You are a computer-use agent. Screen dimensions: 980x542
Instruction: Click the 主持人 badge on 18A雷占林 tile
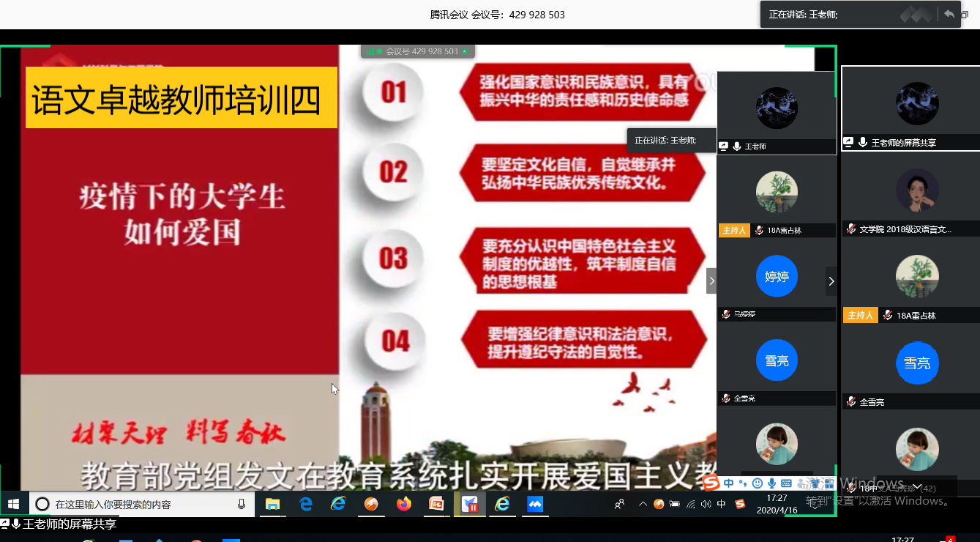[859, 316]
